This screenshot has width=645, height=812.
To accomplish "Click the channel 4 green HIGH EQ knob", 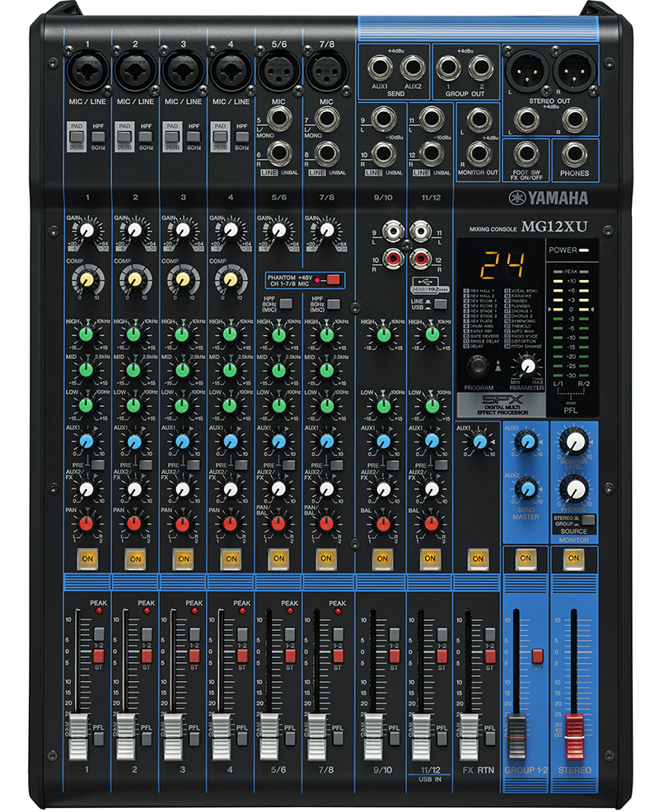I will click(x=229, y=334).
